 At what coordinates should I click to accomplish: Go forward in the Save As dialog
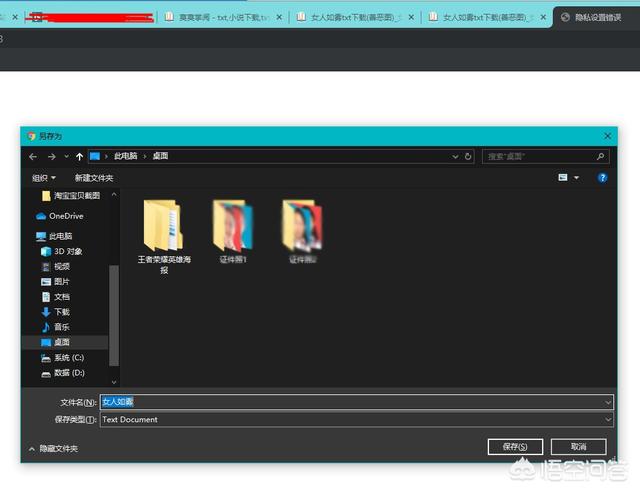51,157
